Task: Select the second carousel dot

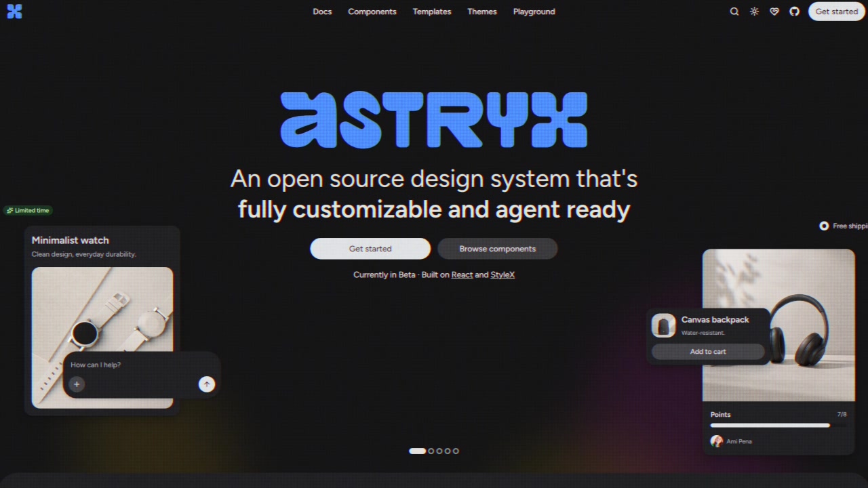Action: pos(431,451)
